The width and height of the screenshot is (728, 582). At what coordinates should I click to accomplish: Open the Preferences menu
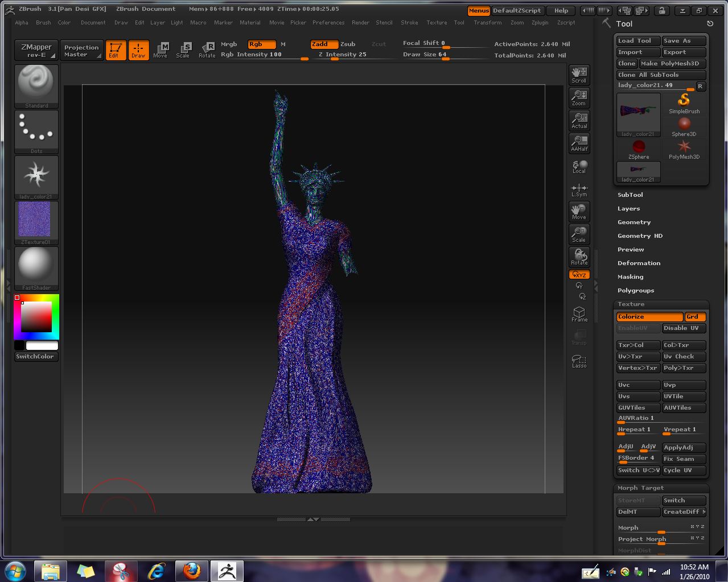point(328,23)
